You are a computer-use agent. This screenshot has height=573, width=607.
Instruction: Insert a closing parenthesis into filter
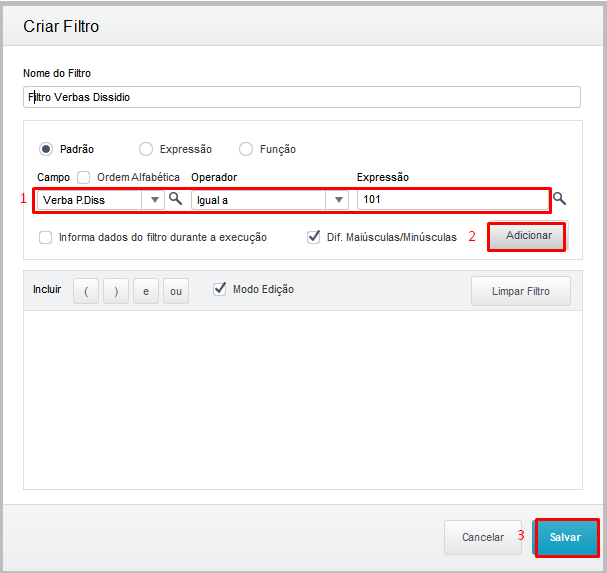[116, 291]
